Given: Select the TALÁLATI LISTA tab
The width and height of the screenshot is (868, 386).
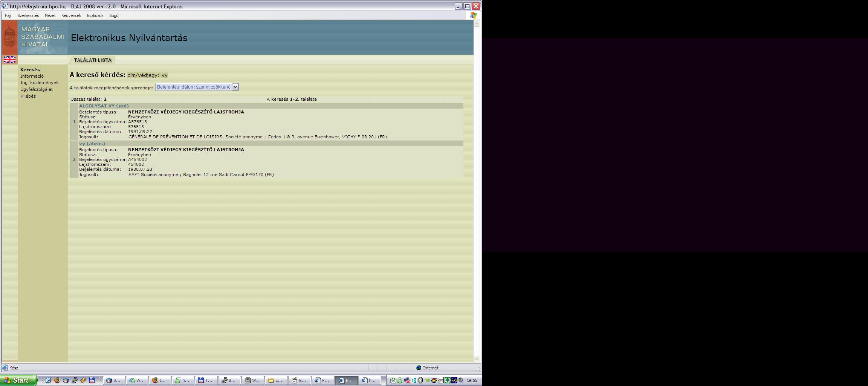Looking at the screenshot, I should [93, 60].
